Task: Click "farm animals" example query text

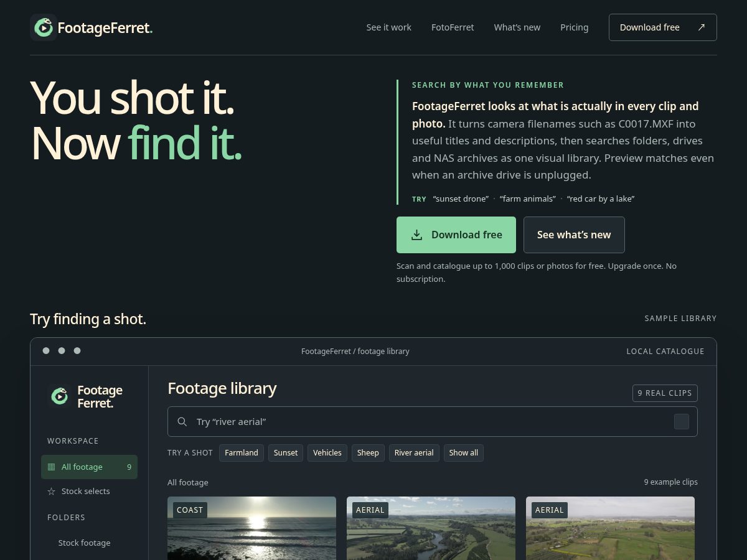Action: point(528,199)
